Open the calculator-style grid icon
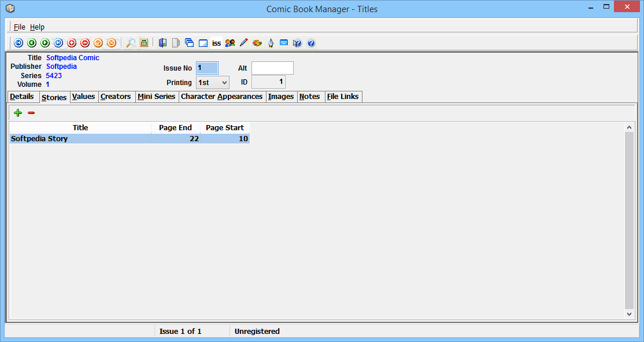Screen dimensions: 644x342 click(144, 43)
